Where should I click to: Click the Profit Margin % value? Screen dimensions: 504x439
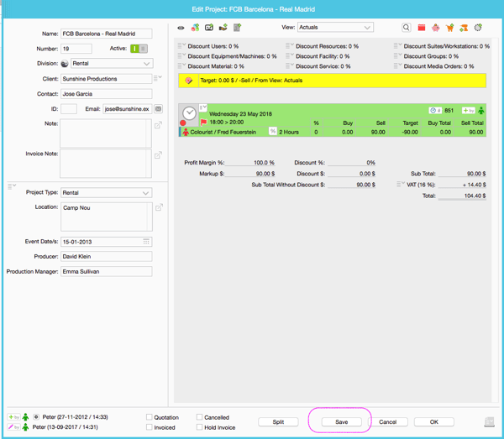pyautogui.click(x=250, y=163)
